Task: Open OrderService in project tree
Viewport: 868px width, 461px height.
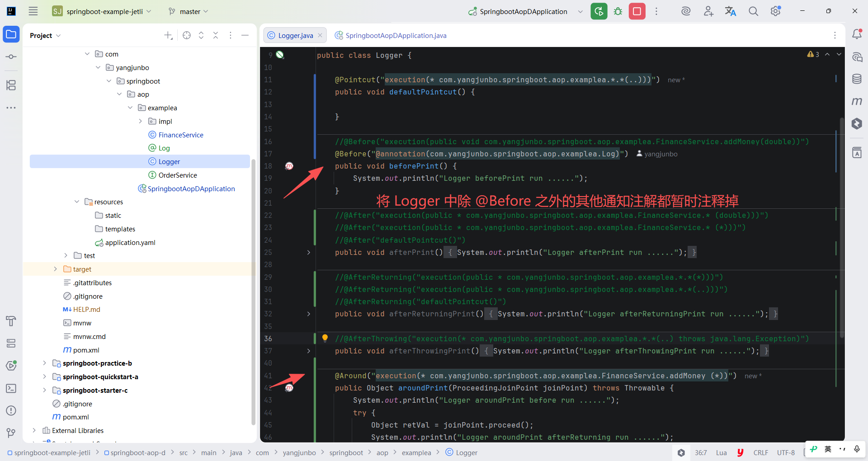Action: click(173, 175)
